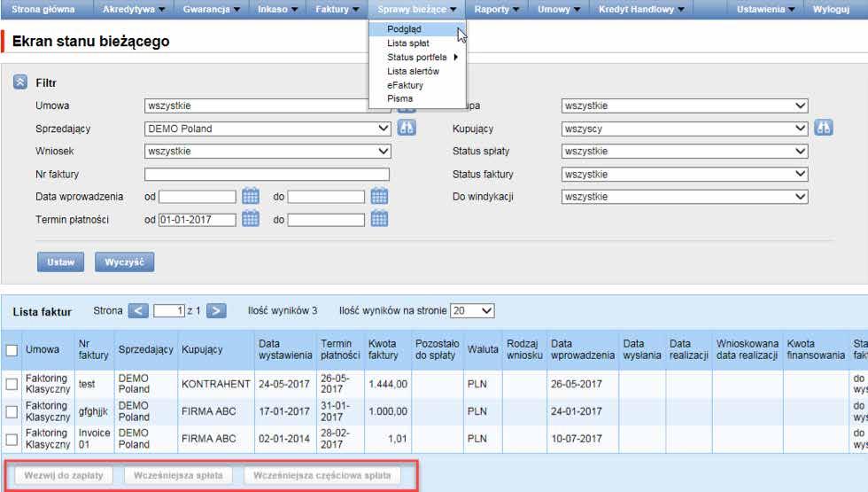Check the row for Invoice 01

click(12, 440)
